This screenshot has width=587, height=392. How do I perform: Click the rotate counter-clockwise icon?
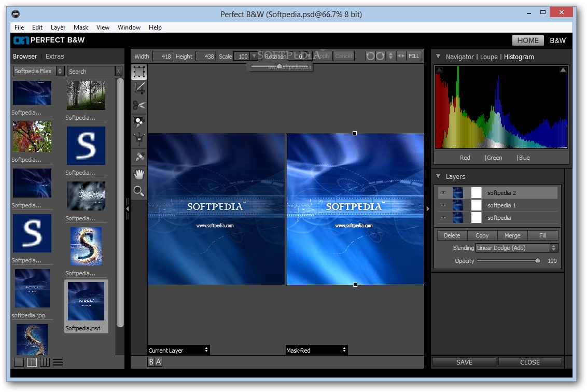[x=370, y=56]
